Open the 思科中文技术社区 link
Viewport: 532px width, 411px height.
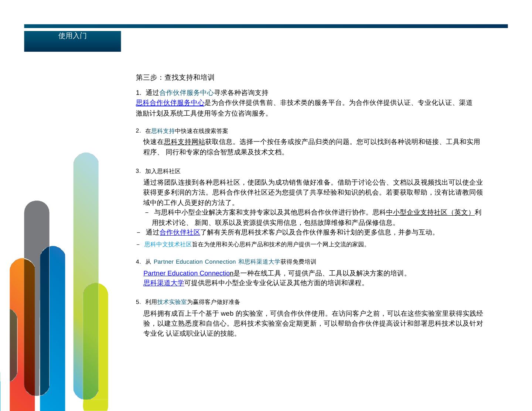coord(168,244)
